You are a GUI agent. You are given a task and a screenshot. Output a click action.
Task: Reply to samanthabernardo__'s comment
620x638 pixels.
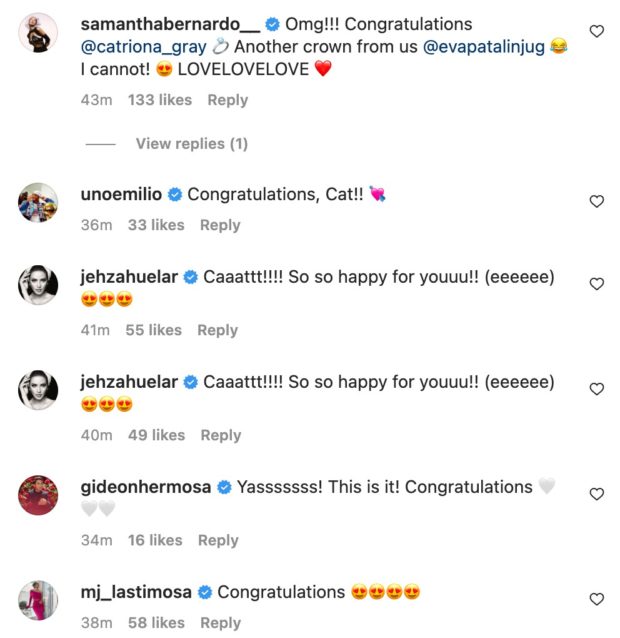pyautogui.click(x=227, y=100)
